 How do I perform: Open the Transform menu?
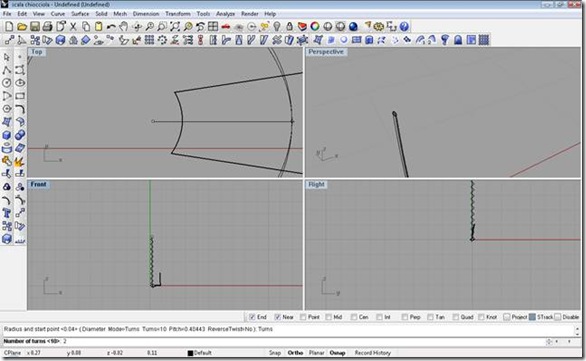[178, 14]
